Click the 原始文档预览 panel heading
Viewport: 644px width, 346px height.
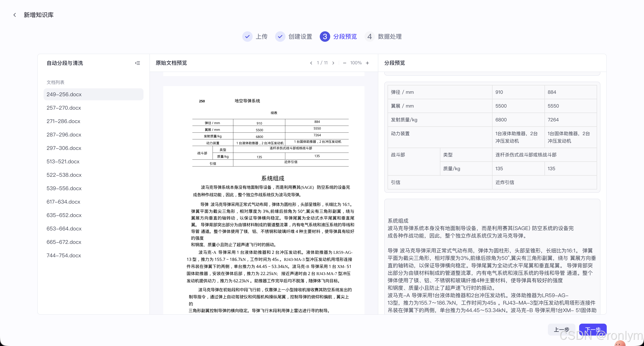click(x=171, y=63)
